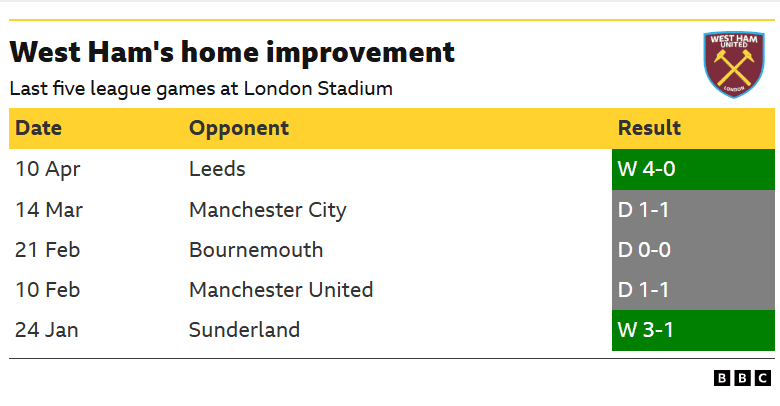Click the Leeds opponent name

coord(217,169)
